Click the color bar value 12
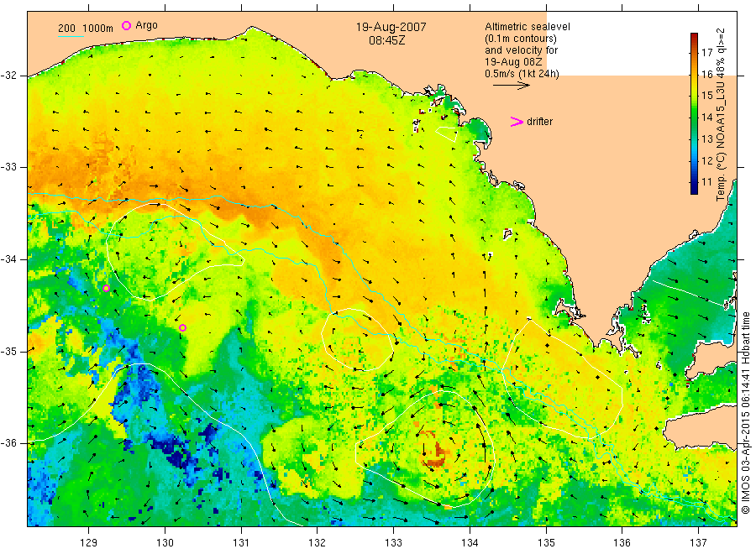The image size is (756, 554). (x=706, y=161)
